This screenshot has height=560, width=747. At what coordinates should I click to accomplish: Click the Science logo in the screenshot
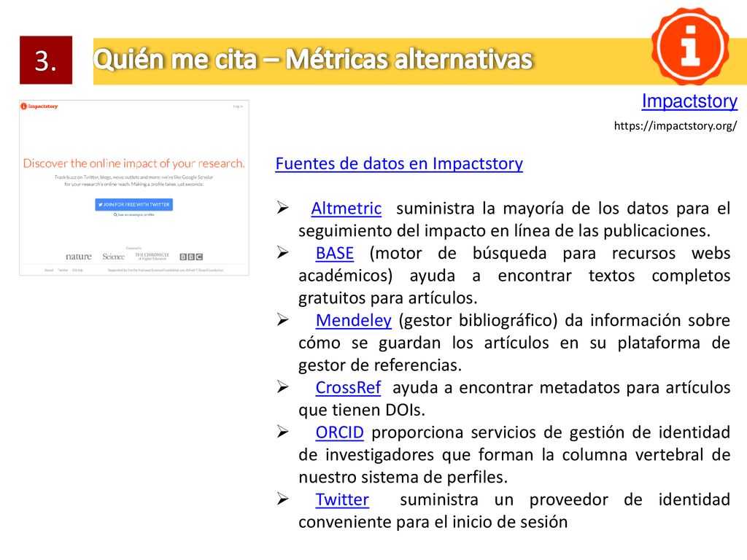tap(113, 256)
